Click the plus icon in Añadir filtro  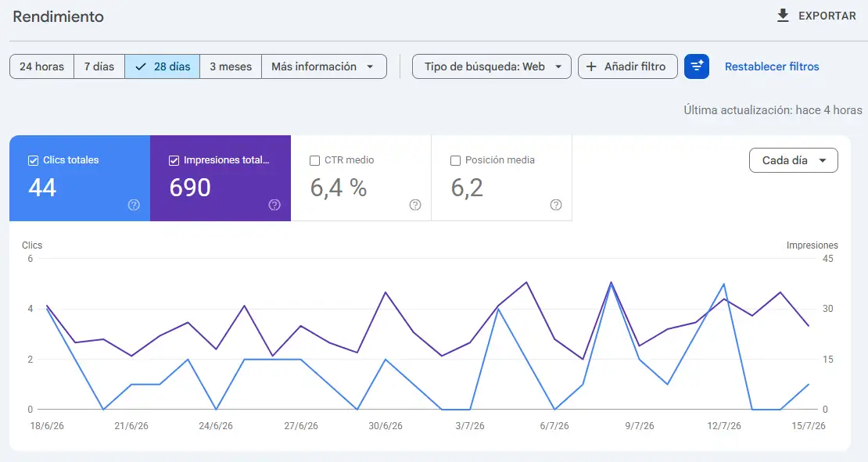[x=591, y=66]
